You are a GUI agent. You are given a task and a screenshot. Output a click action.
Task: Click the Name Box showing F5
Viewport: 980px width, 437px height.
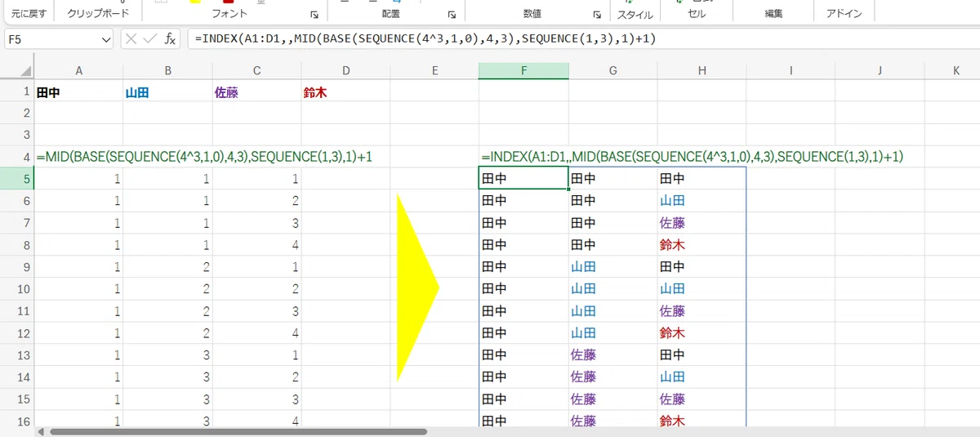pos(53,39)
